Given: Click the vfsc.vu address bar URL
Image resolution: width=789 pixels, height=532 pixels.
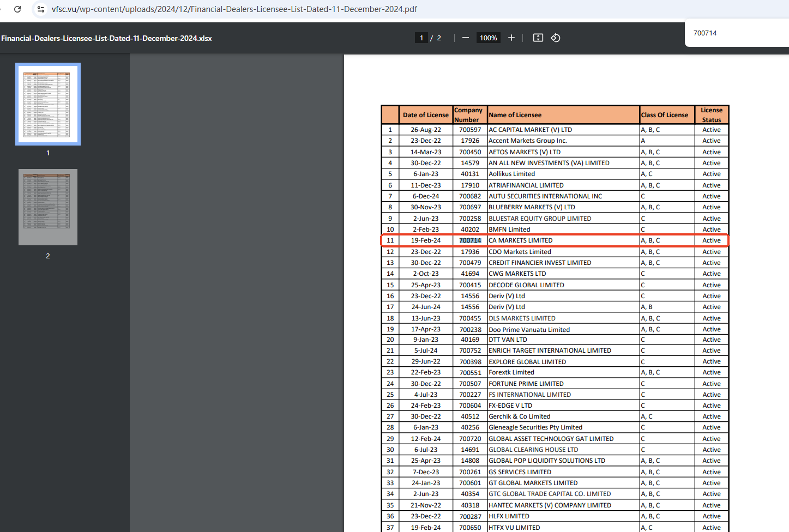Looking at the screenshot, I should 234,9.
